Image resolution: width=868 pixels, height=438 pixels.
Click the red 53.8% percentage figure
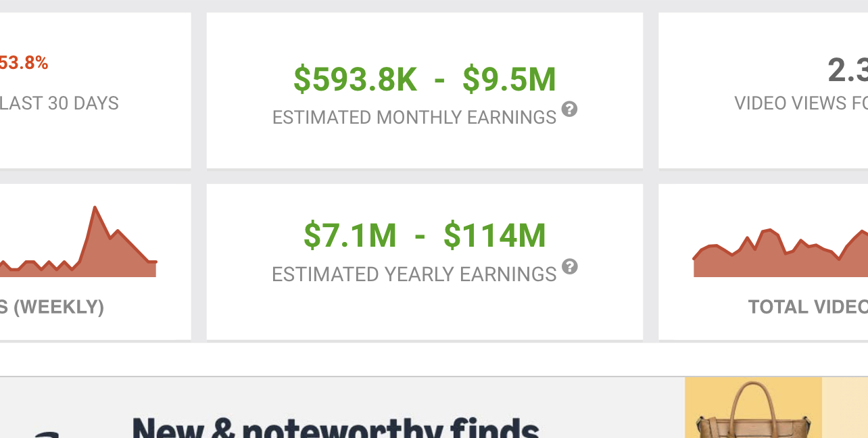point(24,64)
